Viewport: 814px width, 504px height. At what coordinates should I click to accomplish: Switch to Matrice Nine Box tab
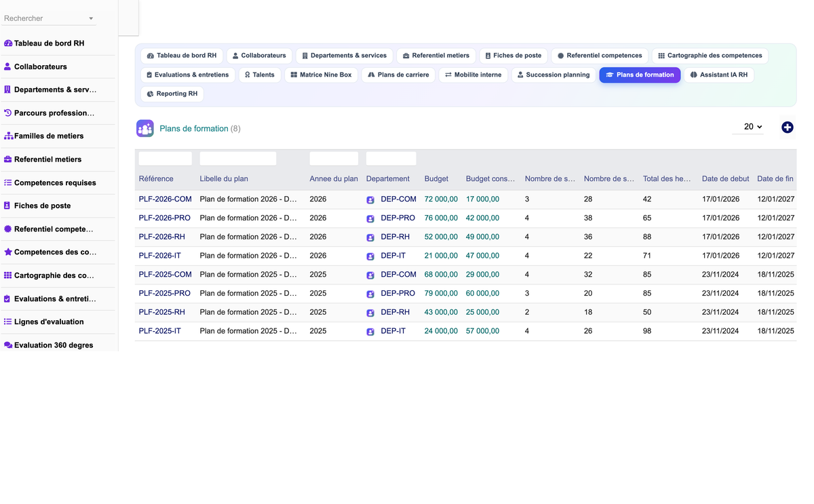(322, 75)
